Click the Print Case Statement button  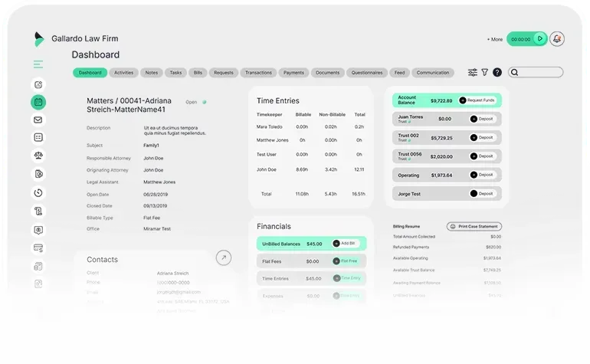(474, 226)
